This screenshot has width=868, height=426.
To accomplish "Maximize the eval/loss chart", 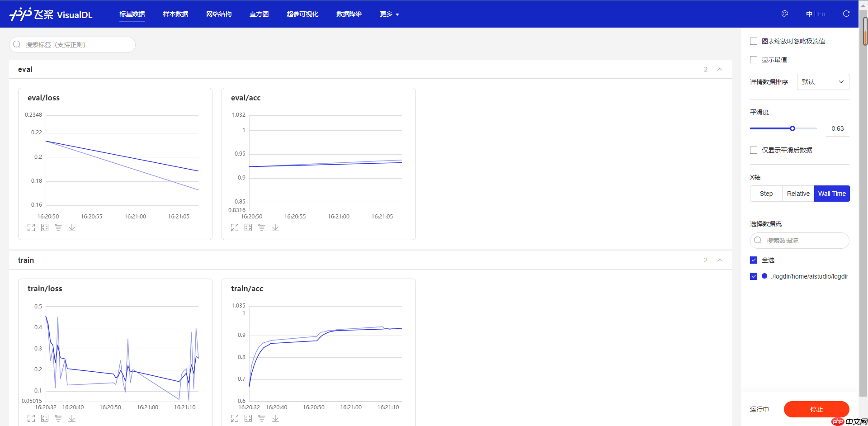I will (x=31, y=227).
